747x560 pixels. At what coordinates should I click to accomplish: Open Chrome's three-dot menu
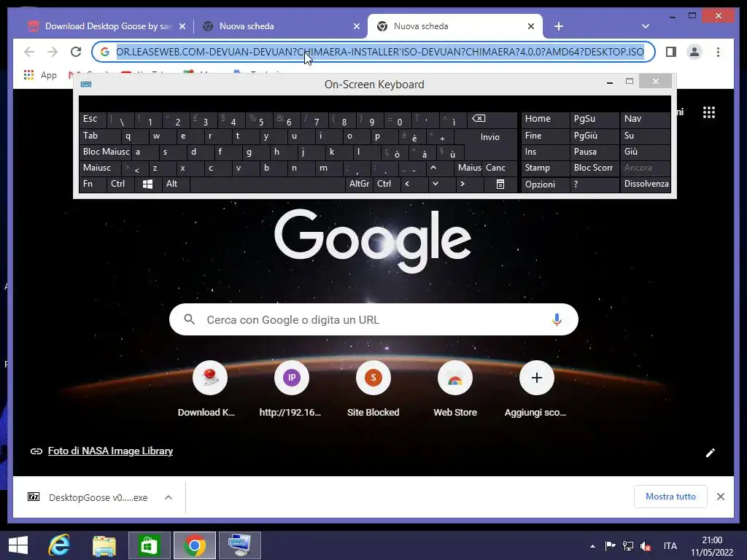(718, 52)
